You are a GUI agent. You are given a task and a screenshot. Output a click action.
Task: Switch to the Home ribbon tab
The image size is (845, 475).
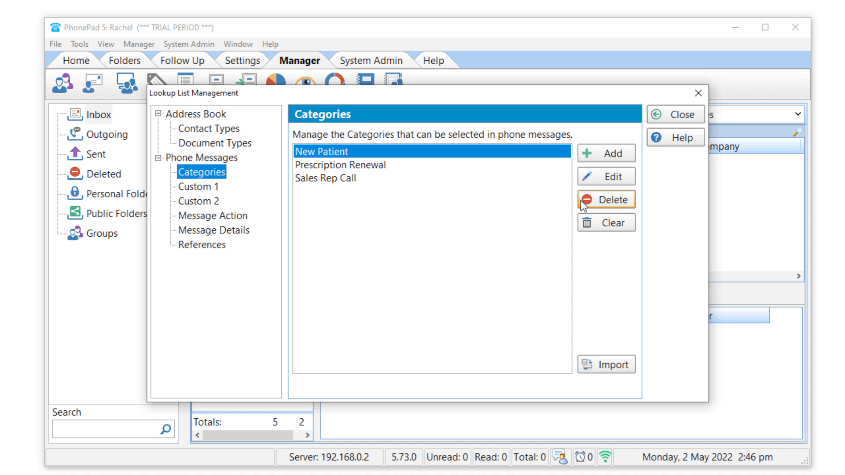click(x=76, y=60)
